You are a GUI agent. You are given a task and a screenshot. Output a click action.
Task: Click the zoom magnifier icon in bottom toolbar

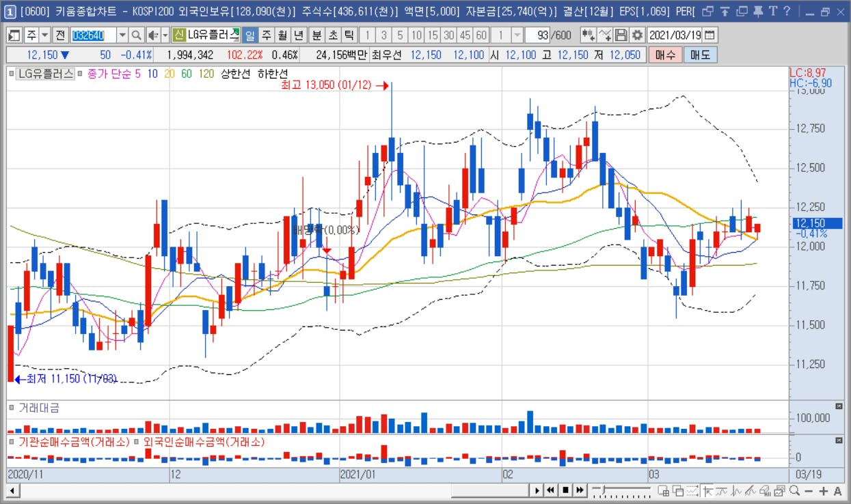point(795,490)
